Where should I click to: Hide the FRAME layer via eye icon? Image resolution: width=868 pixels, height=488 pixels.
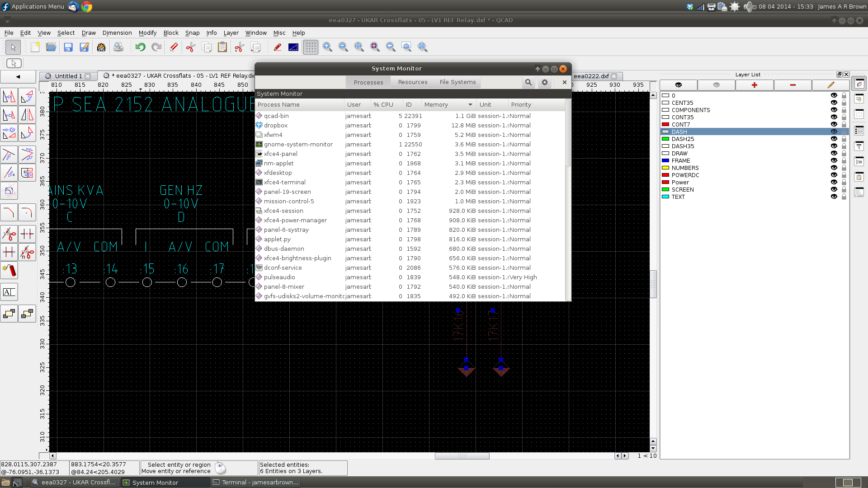coord(834,160)
